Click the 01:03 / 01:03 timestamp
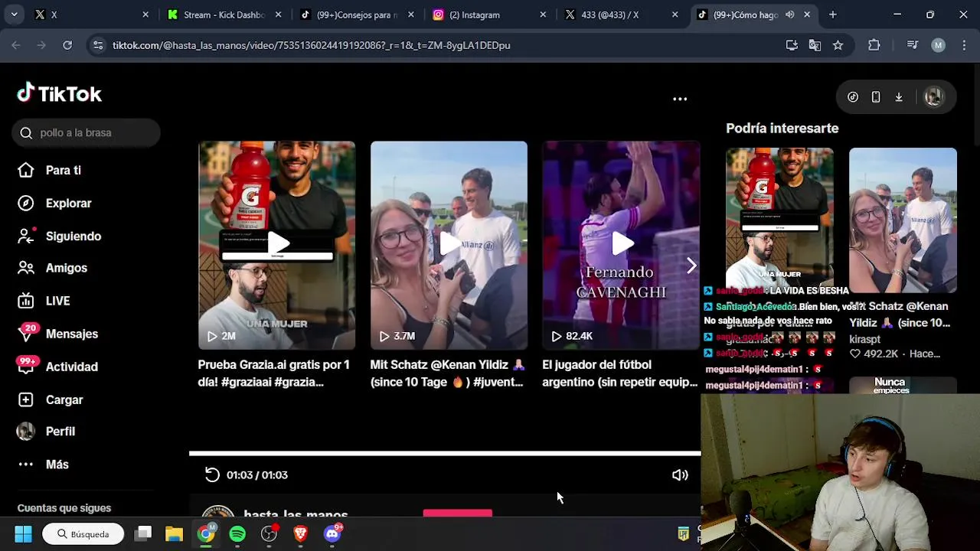 click(257, 475)
